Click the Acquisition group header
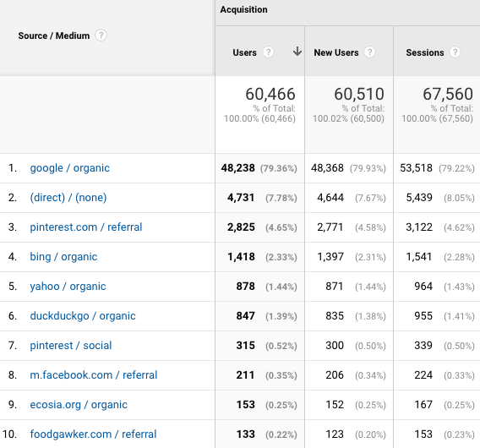The image size is (480, 448). click(243, 9)
